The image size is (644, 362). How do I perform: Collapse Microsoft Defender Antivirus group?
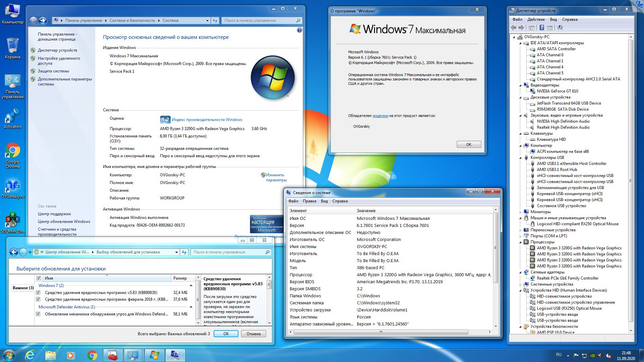pos(191,307)
